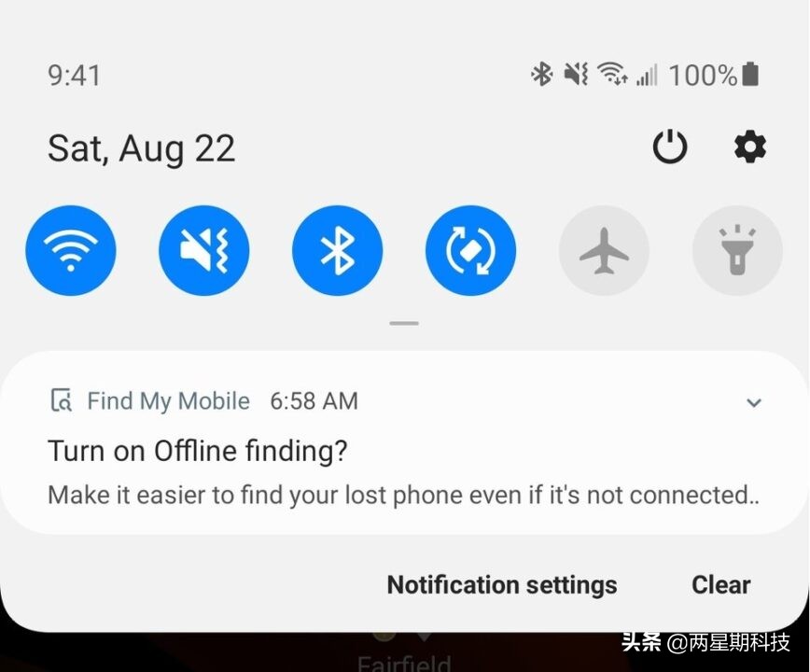This screenshot has width=810, height=672.
Task: Expand quick panel using the handle bar
Action: tap(404, 323)
